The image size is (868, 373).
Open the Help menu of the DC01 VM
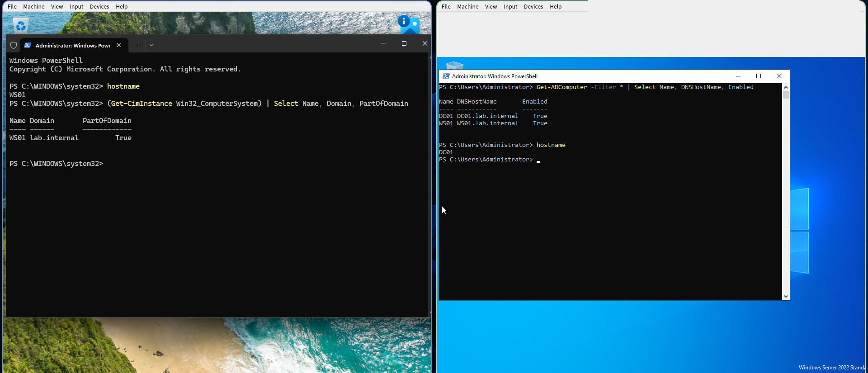pyautogui.click(x=556, y=7)
